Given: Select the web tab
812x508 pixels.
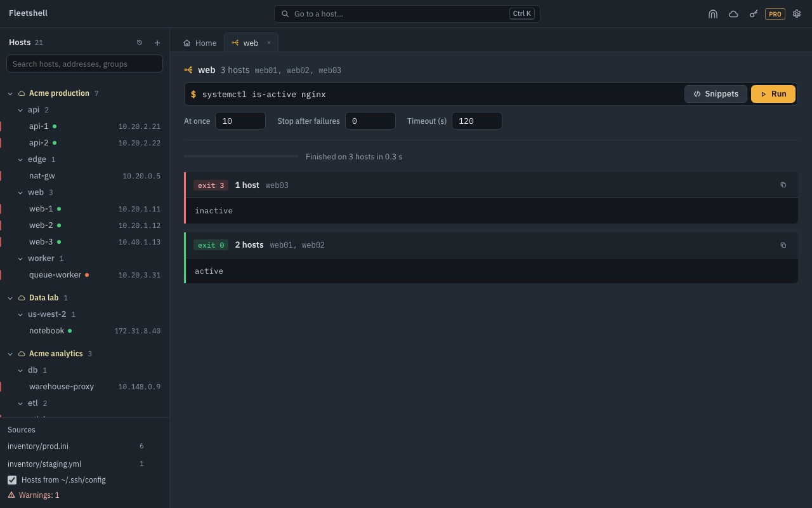Looking at the screenshot, I should [251, 43].
